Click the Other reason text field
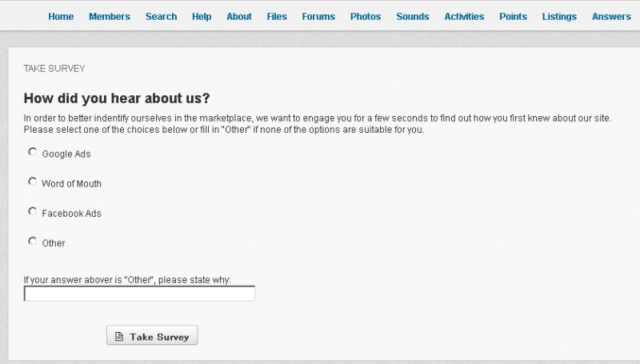Screen dimensions: 640x364 tap(139, 294)
